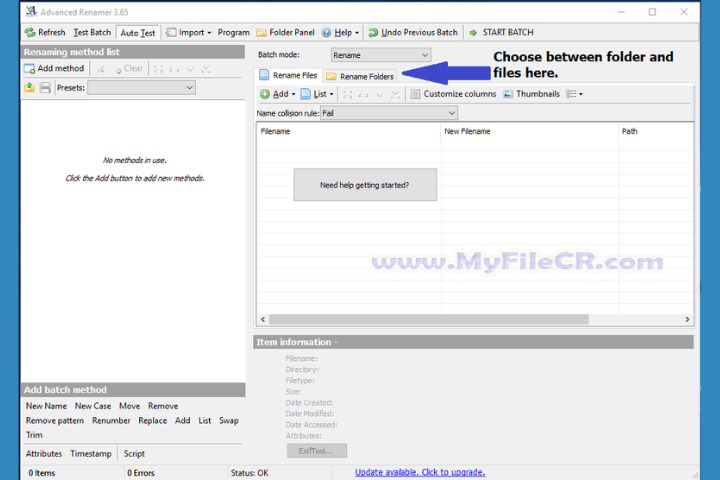720x480 pixels.
Task: Add the List method
Action: 204,421
